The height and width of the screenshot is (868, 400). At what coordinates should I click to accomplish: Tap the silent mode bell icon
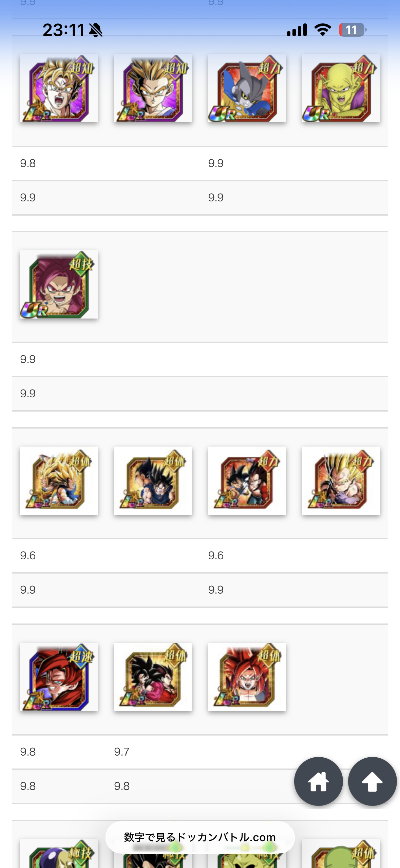pyautogui.click(x=96, y=30)
